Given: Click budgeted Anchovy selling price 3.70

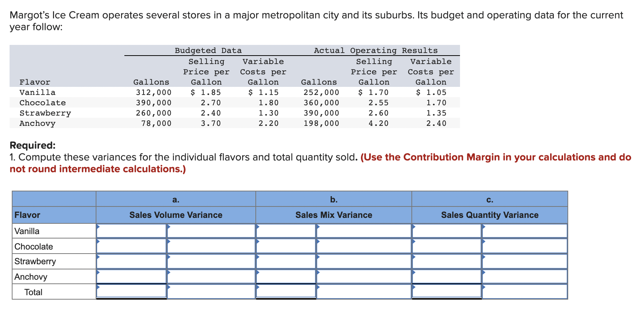Looking at the screenshot, I should (211, 123).
